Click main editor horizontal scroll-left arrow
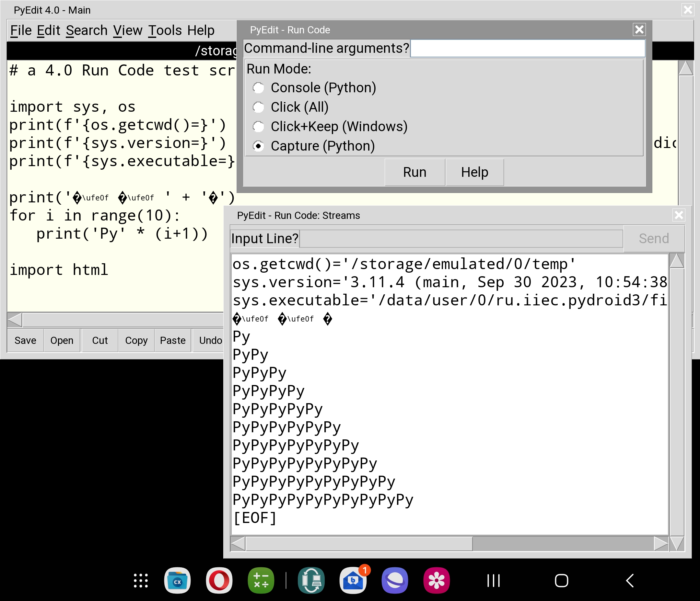This screenshot has height=601, width=700. click(15, 320)
